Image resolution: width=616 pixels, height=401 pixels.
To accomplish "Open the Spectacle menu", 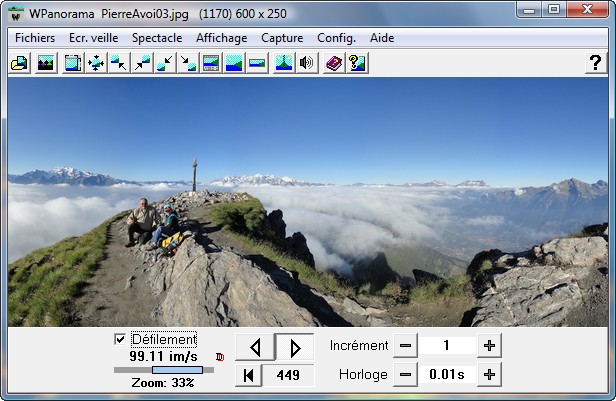I will [157, 37].
